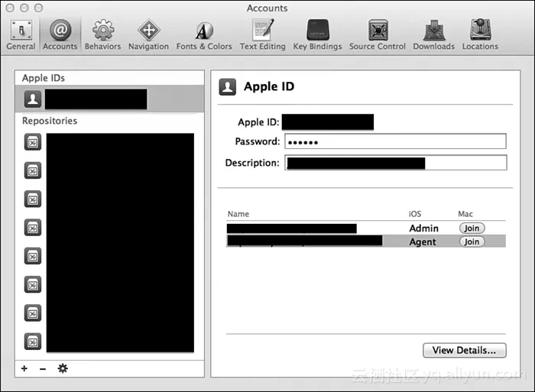Select the Agent team row
This screenshot has width=535, height=392.
[x=366, y=241]
